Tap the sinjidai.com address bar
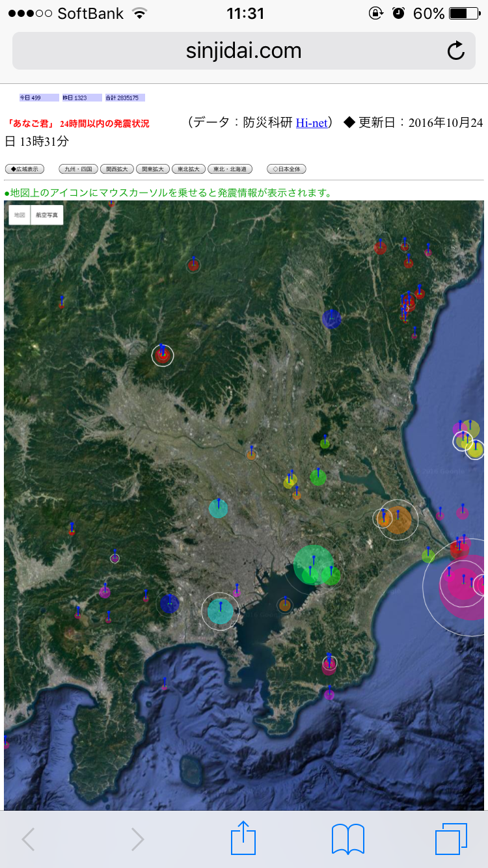Screen dimensions: 488x868 point(243,51)
